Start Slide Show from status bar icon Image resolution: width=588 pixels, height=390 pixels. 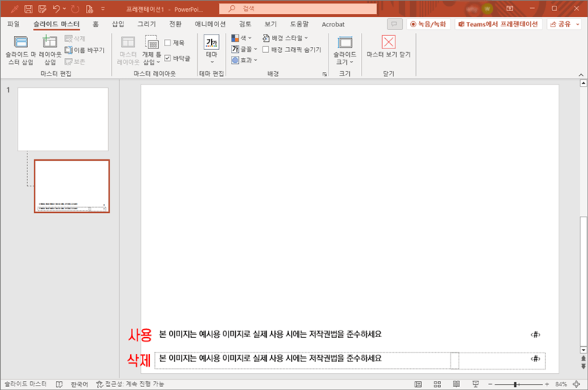(x=476, y=384)
